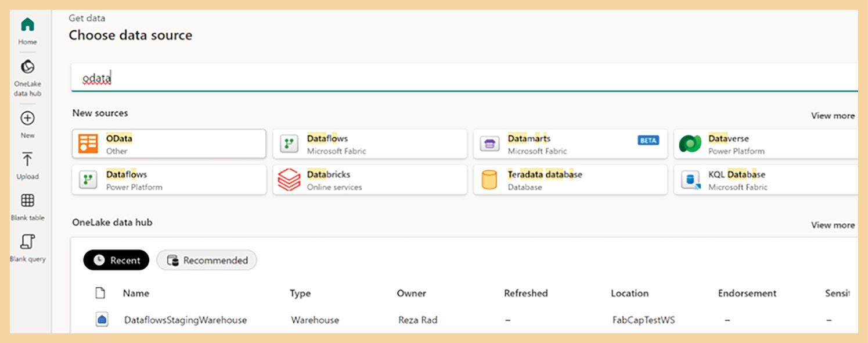Switch to the Recommended tab

207,260
